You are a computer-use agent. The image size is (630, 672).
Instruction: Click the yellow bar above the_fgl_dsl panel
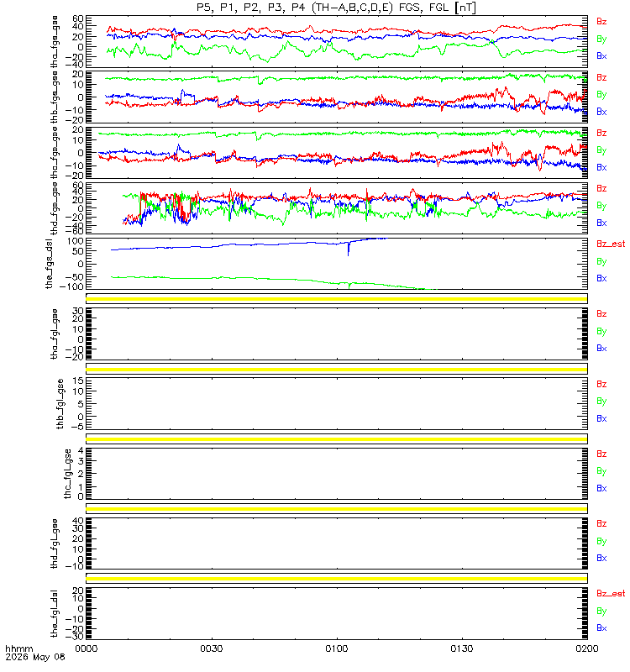tap(337, 579)
